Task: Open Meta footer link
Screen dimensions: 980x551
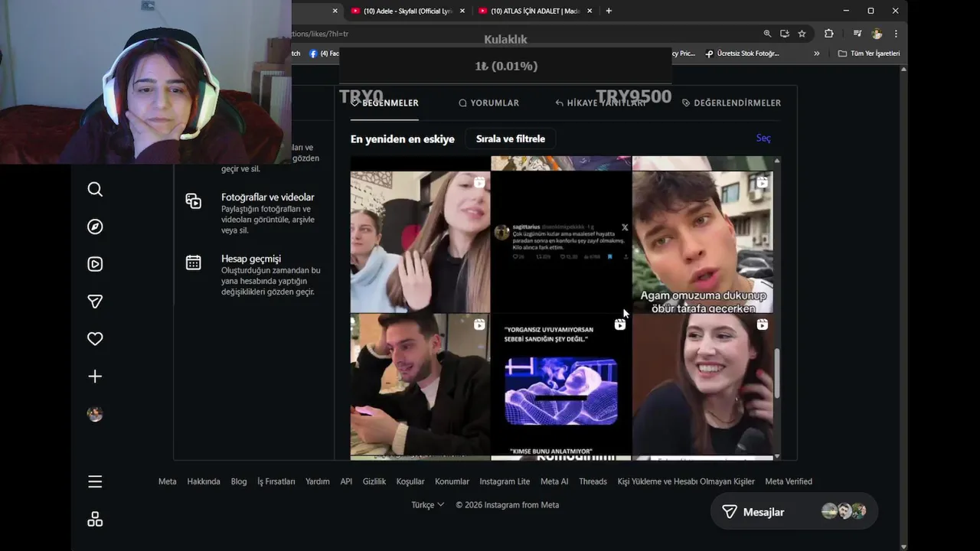Action: click(x=167, y=481)
